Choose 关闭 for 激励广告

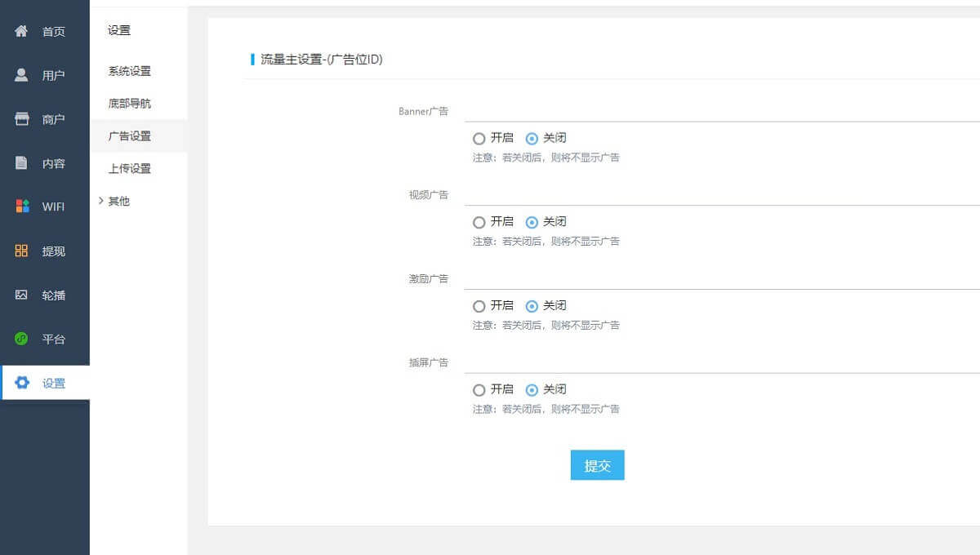pos(532,305)
